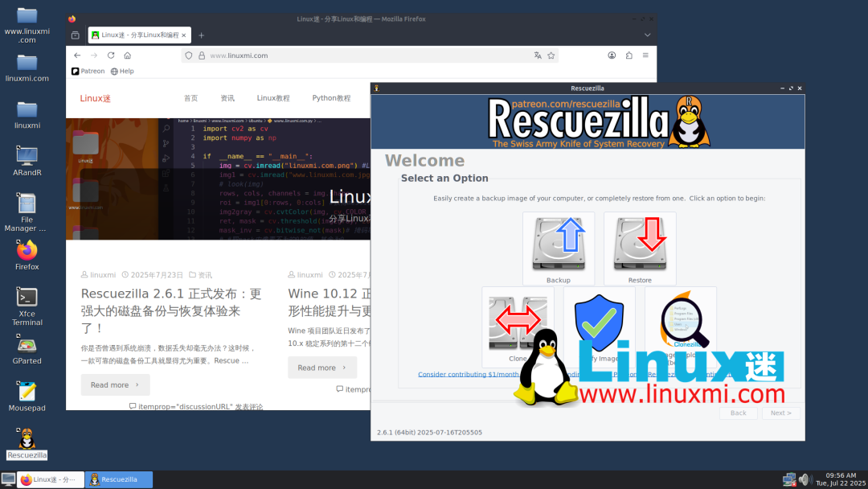The height and width of the screenshot is (489, 868).
Task: Switch to the Linux迷 browser tab
Action: pos(137,35)
